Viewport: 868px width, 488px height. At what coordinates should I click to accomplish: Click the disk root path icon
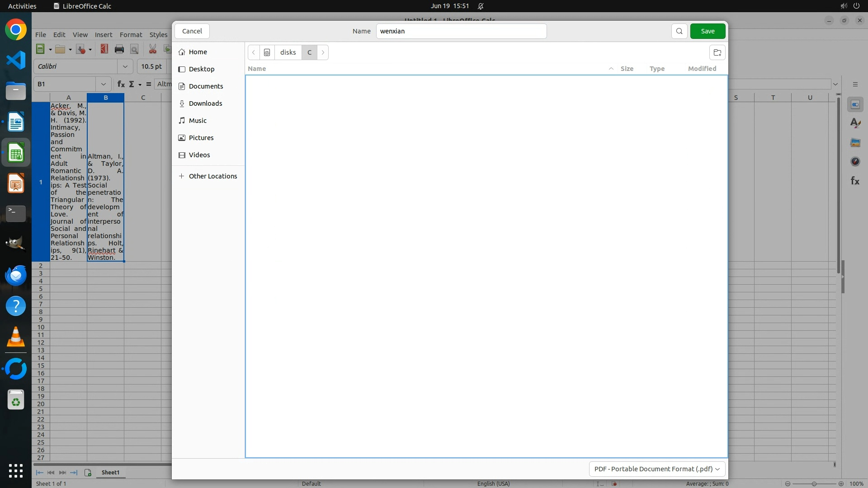[267, 52]
